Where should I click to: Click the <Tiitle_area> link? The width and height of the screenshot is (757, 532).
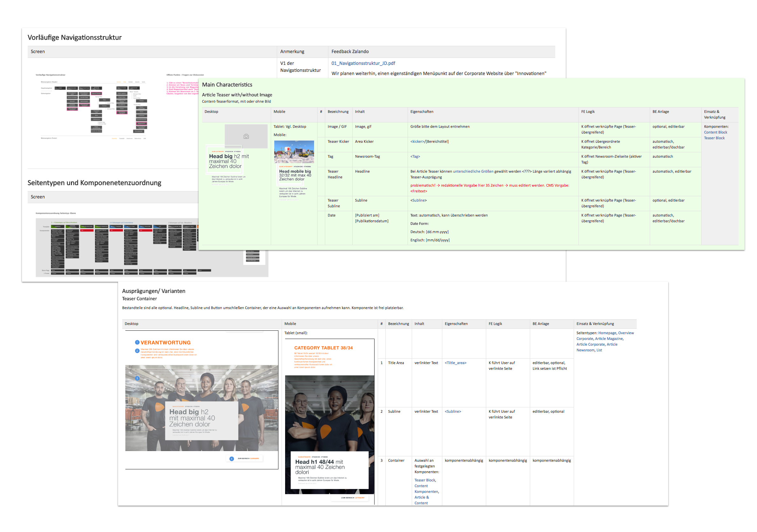pos(455,363)
